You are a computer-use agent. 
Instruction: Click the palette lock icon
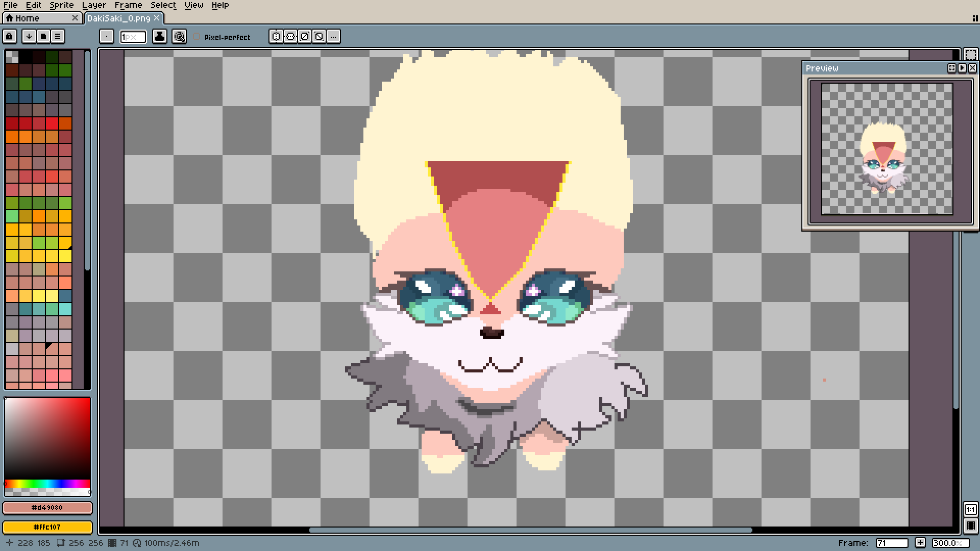[9, 36]
